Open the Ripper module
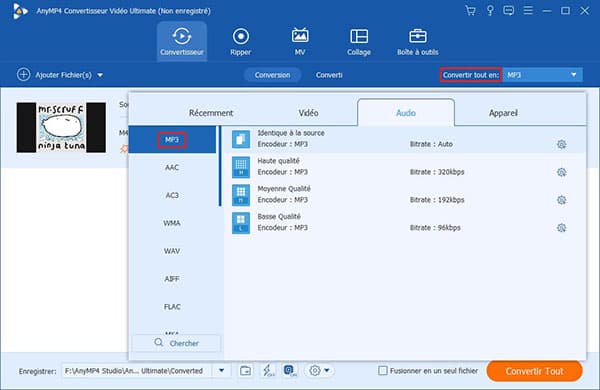Image resolution: width=600 pixels, height=390 pixels. coord(241,41)
